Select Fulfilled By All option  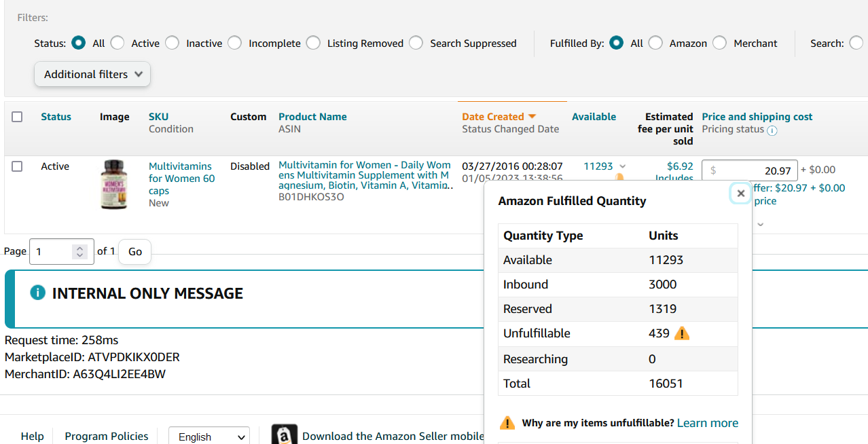point(617,43)
